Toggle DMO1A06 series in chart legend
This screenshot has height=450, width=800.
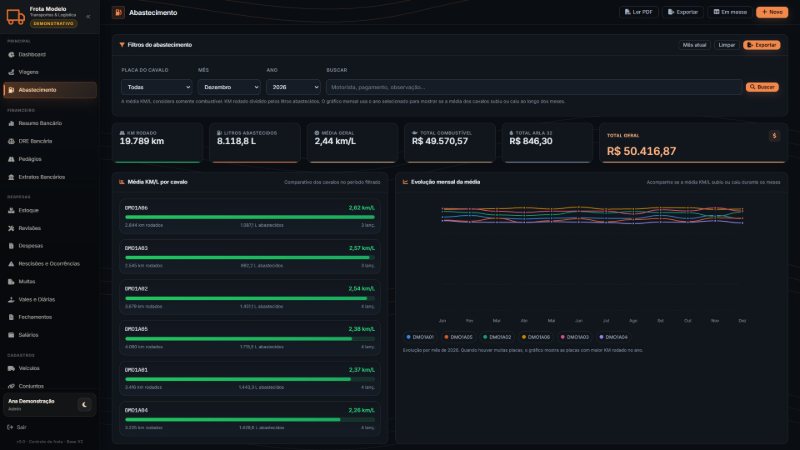pos(536,337)
